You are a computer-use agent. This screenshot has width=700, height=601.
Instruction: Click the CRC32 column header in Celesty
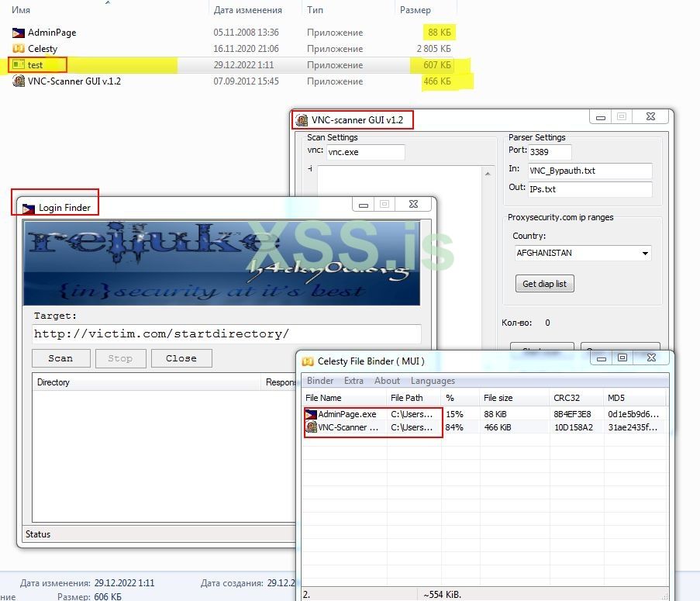point(576,398)
